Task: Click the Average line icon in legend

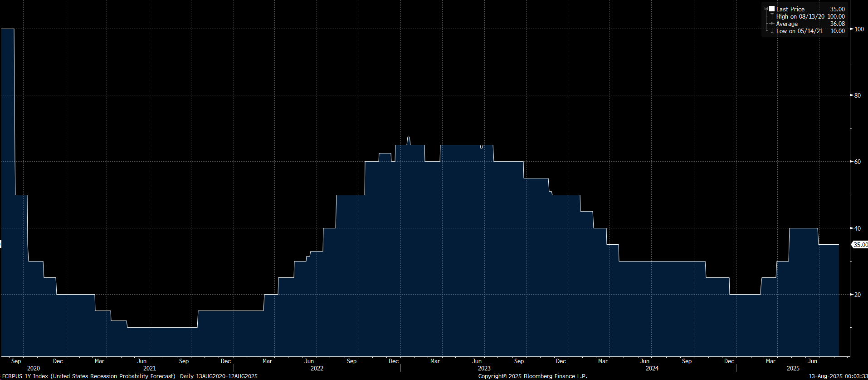Action: click(x=772, y=24)
